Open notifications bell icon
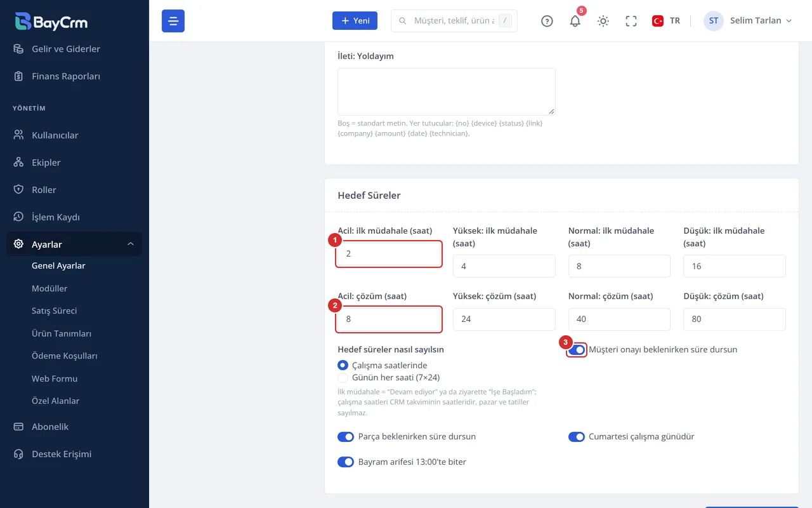This screenshot has height=508, width=812. point(575,21)
